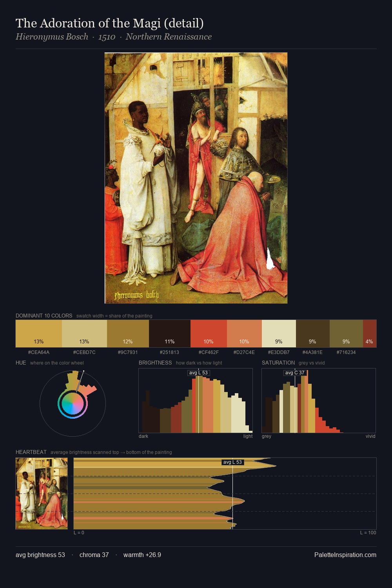Select the #CEBD7C pale tan swatch
This screenshot has height=588, width=392.
pyautogui.click(x=84, y=334)
